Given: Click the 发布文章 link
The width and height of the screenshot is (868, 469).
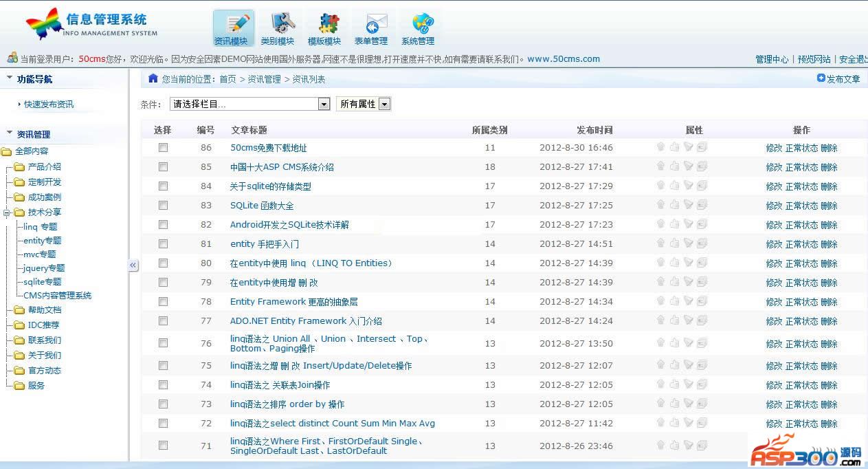Looking at the screenshot, I should tap(838, 79).
